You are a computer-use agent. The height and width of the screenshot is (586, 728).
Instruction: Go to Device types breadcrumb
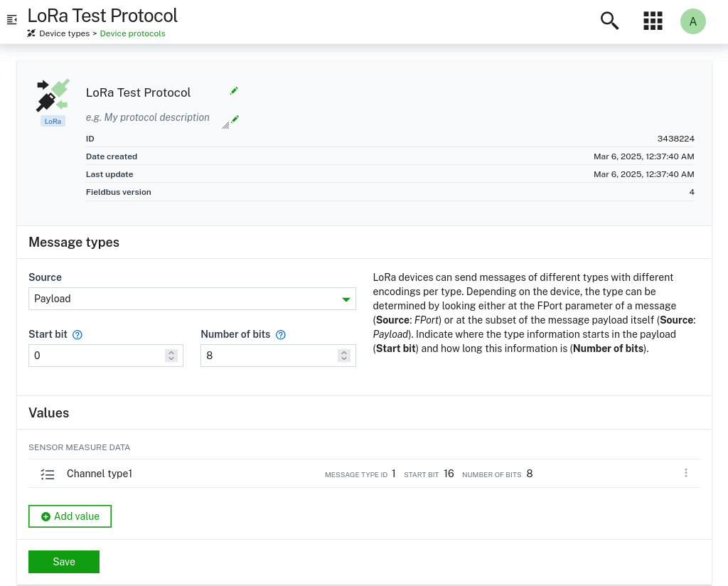tap(64, 33)
